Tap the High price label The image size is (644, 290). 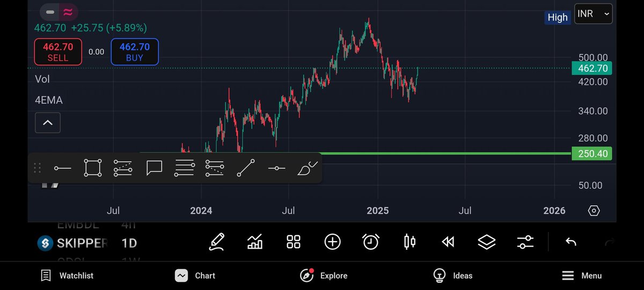click(557, 17)
